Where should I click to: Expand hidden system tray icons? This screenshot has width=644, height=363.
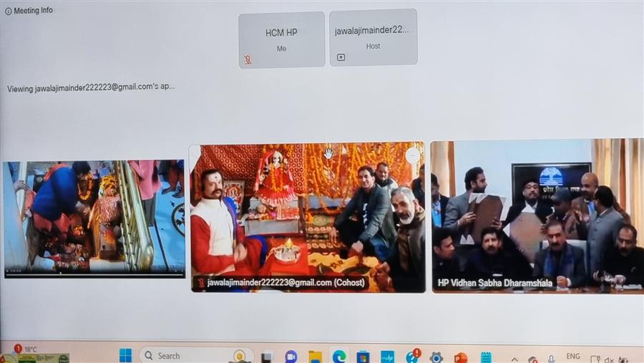[514, 359]
